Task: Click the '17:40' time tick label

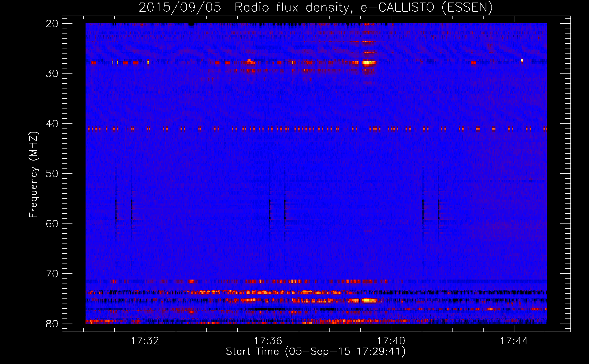Action: 391,341
